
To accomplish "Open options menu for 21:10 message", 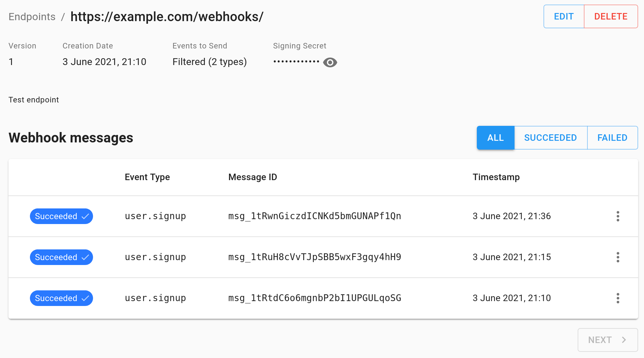I will point(618,298).
